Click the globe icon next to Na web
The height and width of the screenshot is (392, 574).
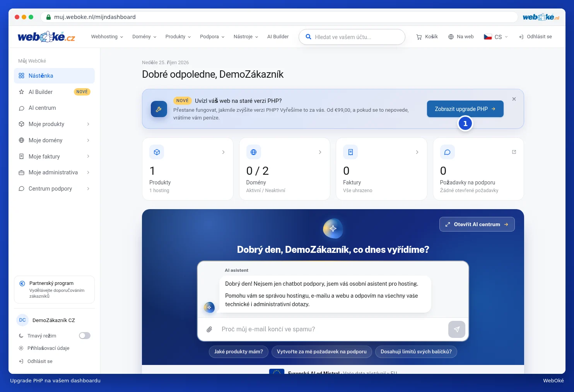pyautogui.click(x=451, y=37)
